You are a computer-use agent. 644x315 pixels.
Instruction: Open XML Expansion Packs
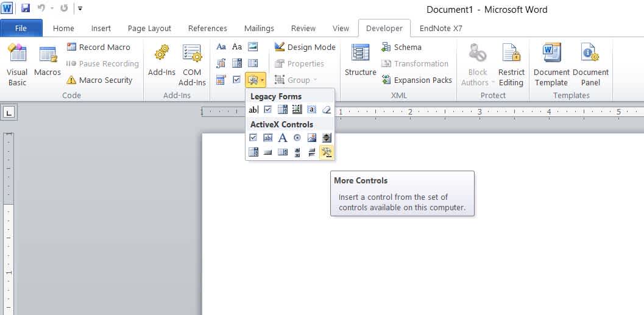click(x=417, y=80)
